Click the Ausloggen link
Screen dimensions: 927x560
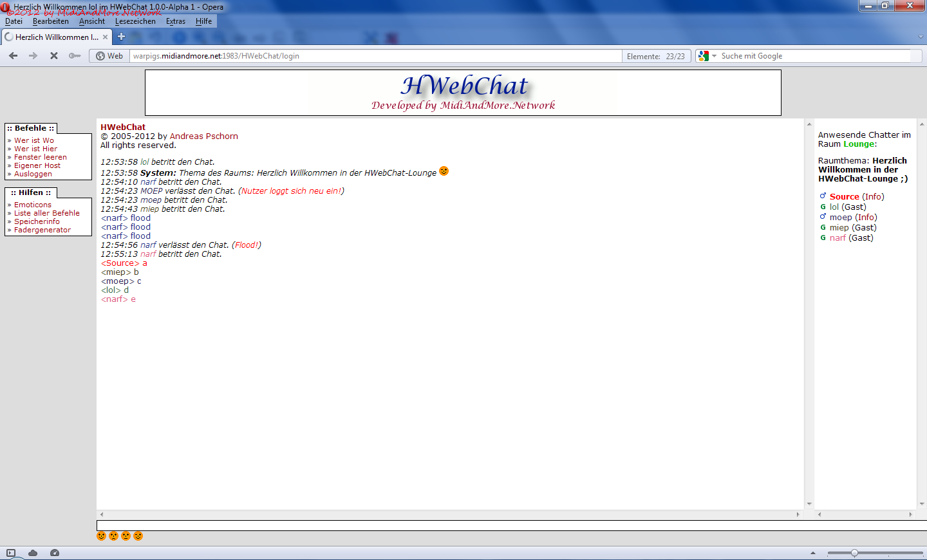point(33,174)
